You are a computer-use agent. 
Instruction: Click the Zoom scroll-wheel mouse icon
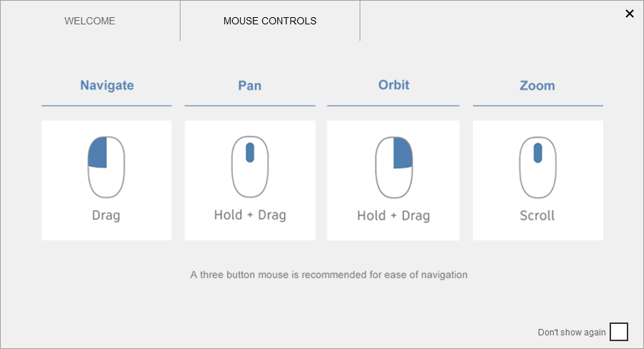tap(537, 167)
